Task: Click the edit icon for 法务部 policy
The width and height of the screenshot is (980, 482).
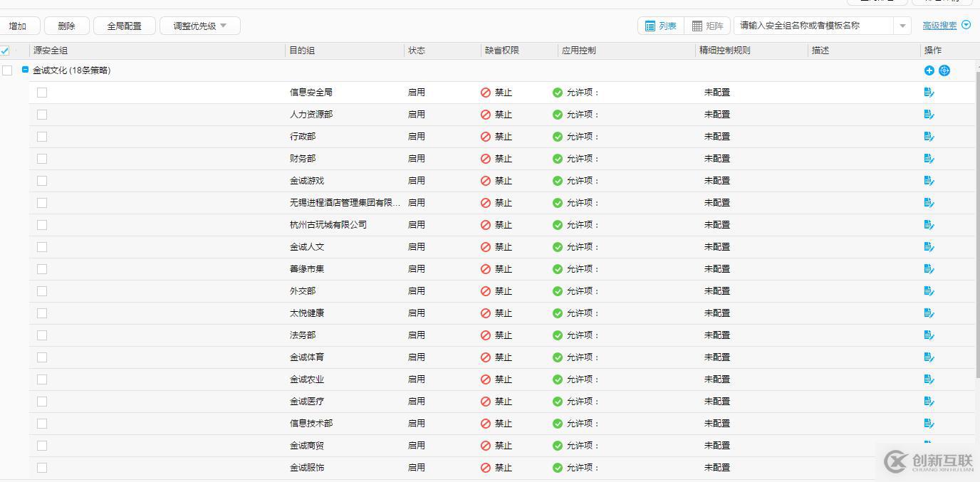Action: point(929,335)
